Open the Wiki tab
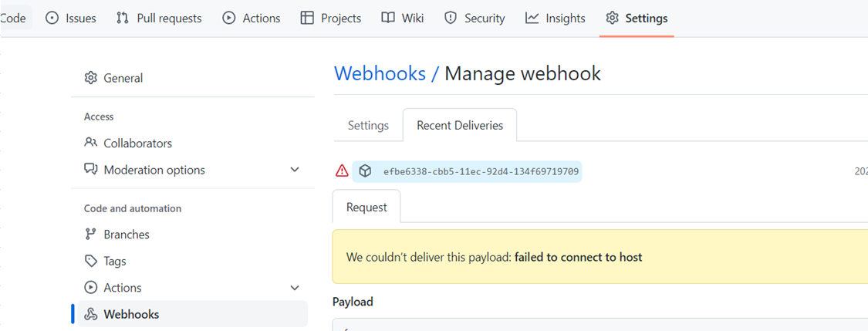This screenshot has height=331, width=868. (x=403, y=19)
